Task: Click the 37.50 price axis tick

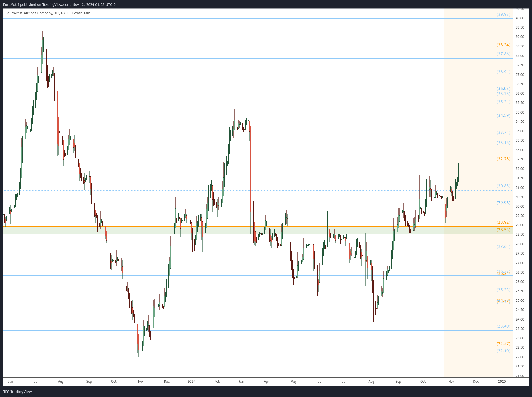Action: [x=520, y=65]
